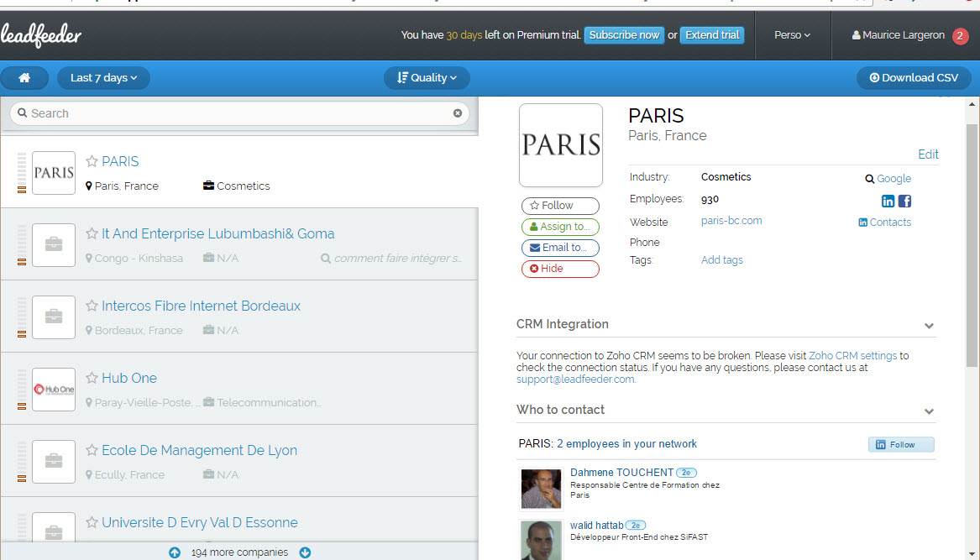This screenshot has width=980, height=560.
Task: Star Universite D Evry Val D Essonne
Action: pos(92,522)
